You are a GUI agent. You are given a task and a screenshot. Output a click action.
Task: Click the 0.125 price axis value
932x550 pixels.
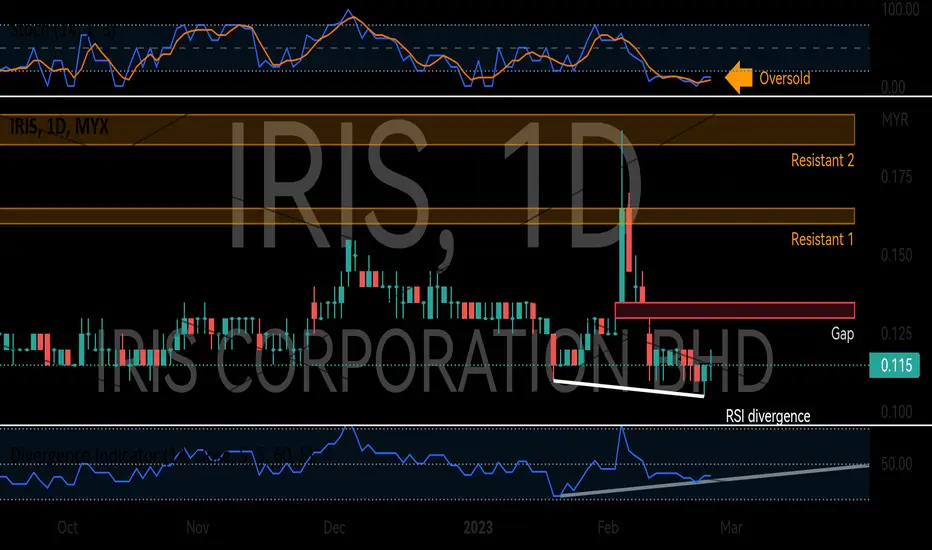pos(896,334)
